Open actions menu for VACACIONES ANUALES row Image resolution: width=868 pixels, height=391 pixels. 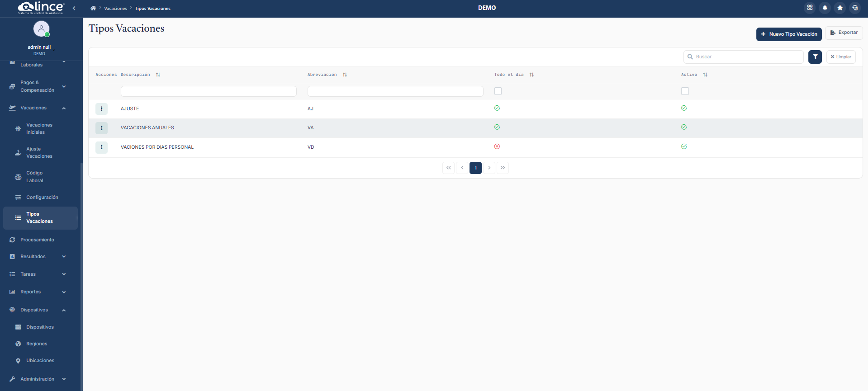pyautogui.click(x=101, y=128)
